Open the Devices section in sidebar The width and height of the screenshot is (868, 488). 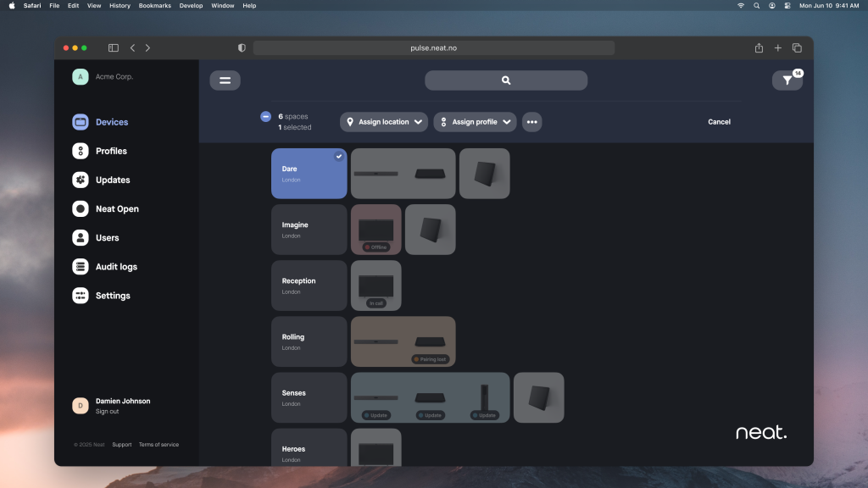(100, 122)
